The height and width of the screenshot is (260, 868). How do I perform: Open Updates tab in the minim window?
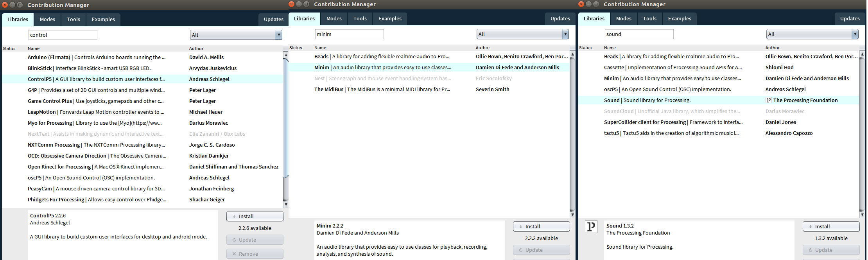tap(560, 18)
